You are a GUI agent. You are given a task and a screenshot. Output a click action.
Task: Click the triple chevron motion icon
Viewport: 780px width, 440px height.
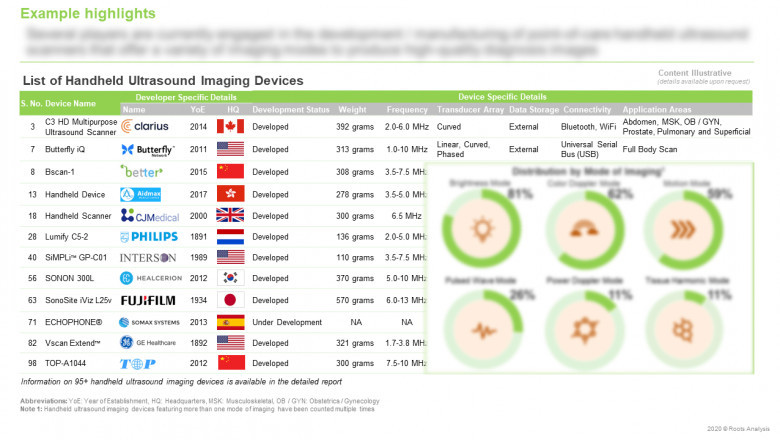tap(683, 230)
